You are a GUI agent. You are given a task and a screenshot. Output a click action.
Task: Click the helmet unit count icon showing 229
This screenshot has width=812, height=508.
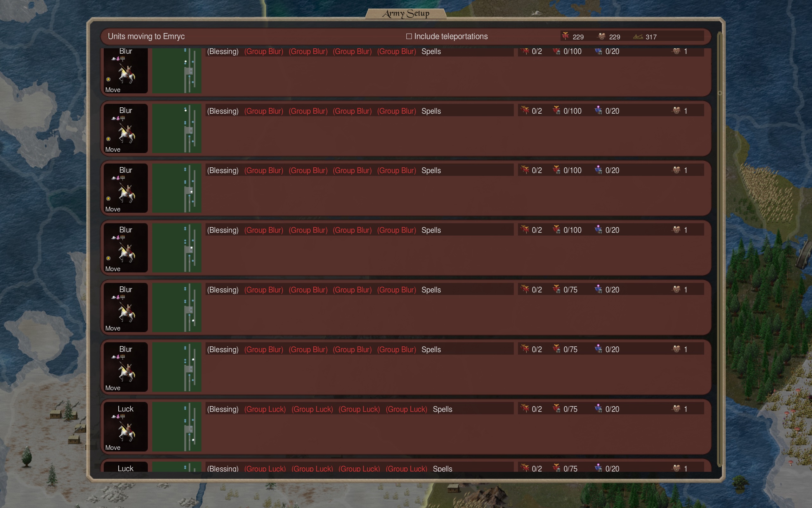click(x=602, y=36)
